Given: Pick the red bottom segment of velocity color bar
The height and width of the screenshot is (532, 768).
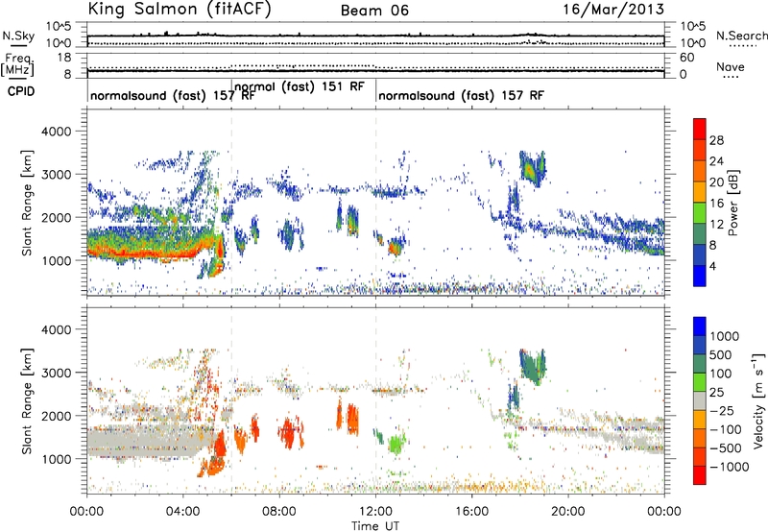Looking at the screenshot, I should click(700, 475).
